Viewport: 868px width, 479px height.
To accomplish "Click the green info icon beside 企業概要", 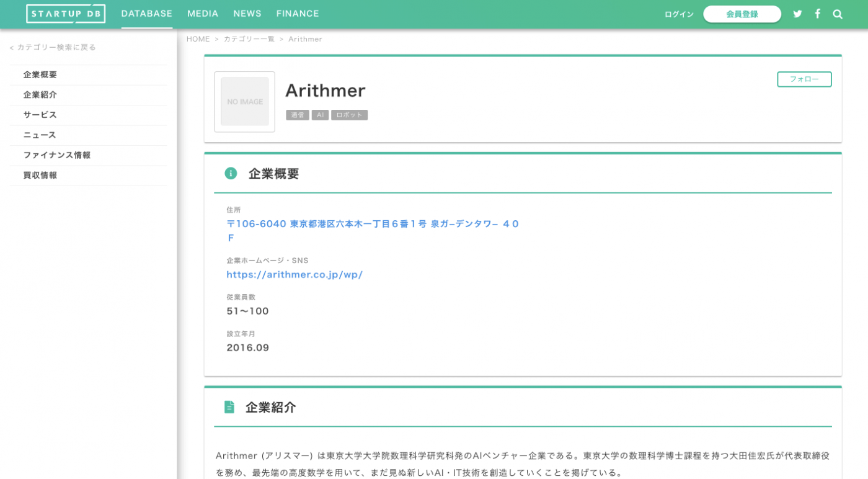I will click(231, 173).
